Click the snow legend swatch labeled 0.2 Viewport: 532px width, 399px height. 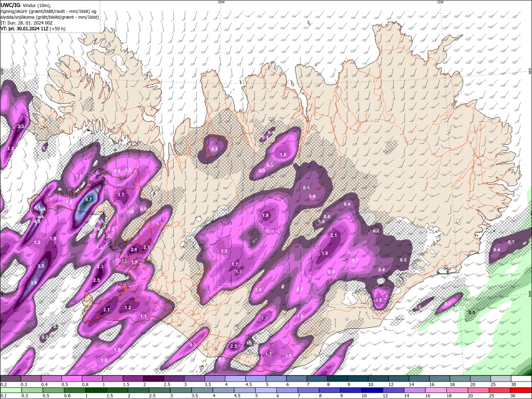coord(10,379)
